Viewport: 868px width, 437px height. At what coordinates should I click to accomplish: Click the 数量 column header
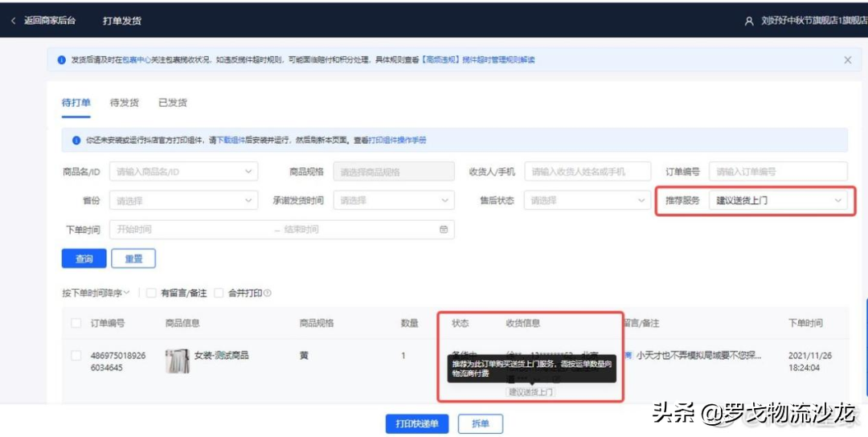point(410,323)
